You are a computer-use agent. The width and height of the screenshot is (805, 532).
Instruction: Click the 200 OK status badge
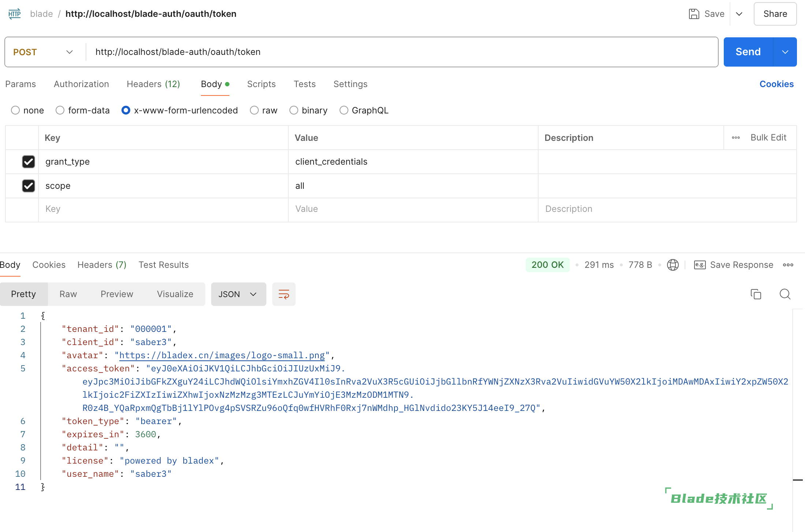click(547, 265)
